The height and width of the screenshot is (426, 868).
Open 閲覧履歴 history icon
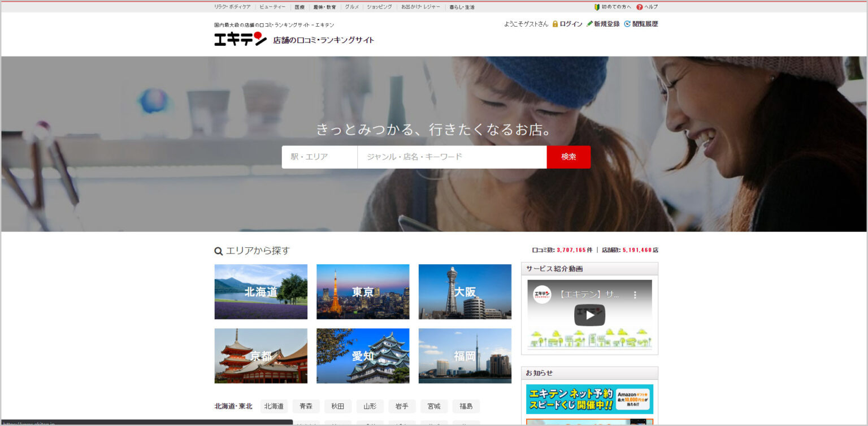(x=627, y=24)
